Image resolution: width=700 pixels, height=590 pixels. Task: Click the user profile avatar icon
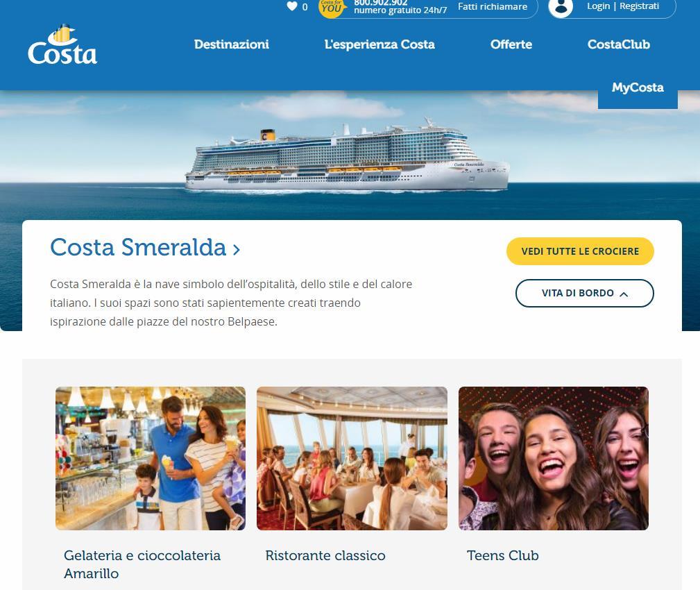point(561,7)
